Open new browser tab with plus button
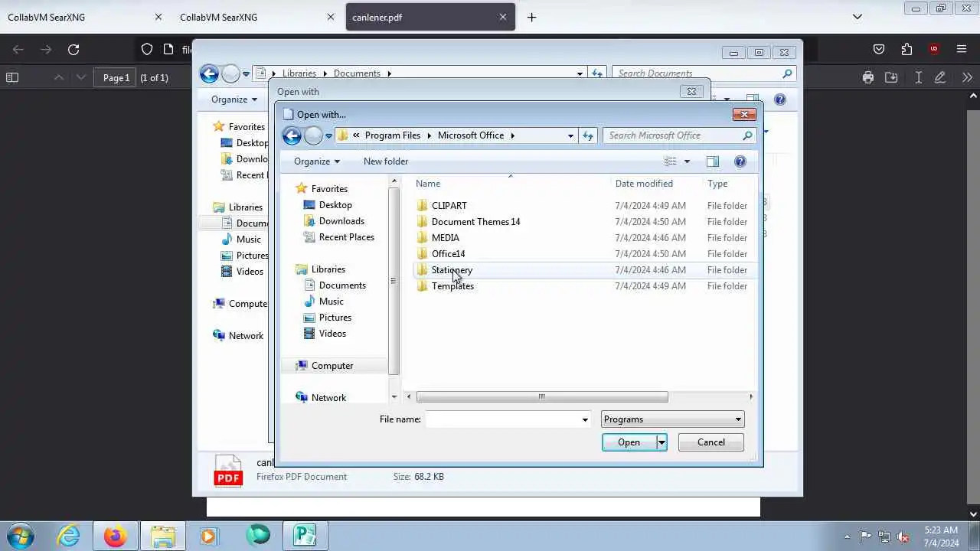This screenshot has height=551, width=980. click(531, 17)
